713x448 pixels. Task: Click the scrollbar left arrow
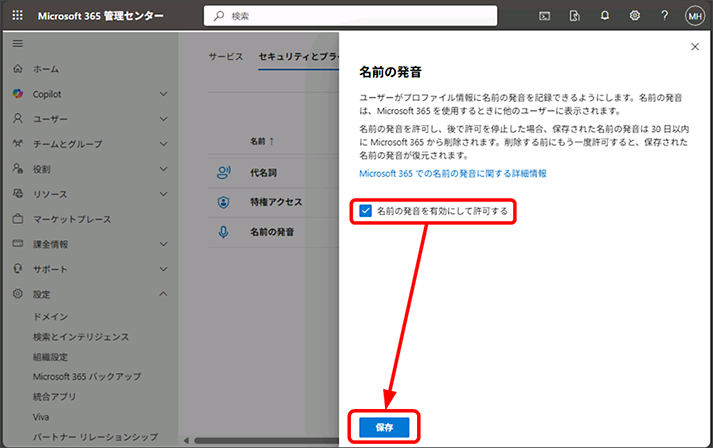[x=186, y=440]
